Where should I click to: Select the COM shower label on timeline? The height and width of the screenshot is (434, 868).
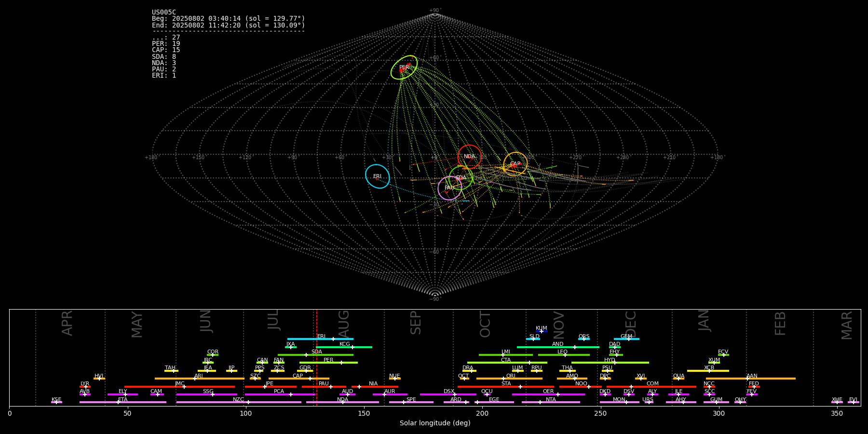652,384
